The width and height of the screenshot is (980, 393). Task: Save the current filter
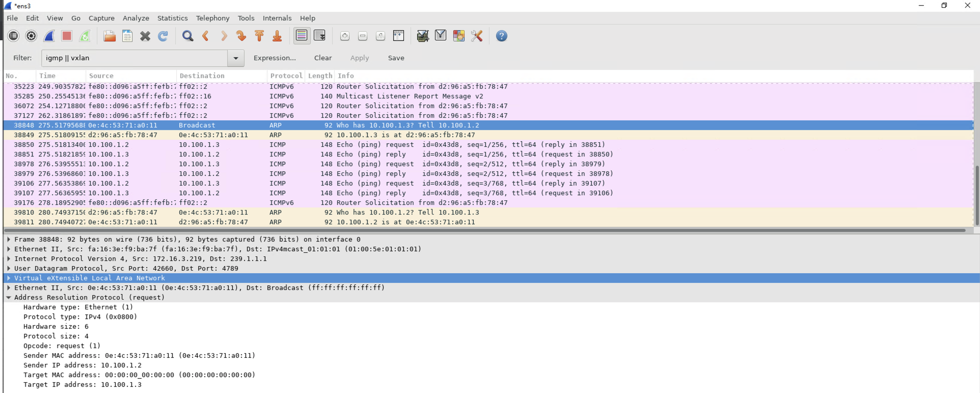click(x=396, y=58)
